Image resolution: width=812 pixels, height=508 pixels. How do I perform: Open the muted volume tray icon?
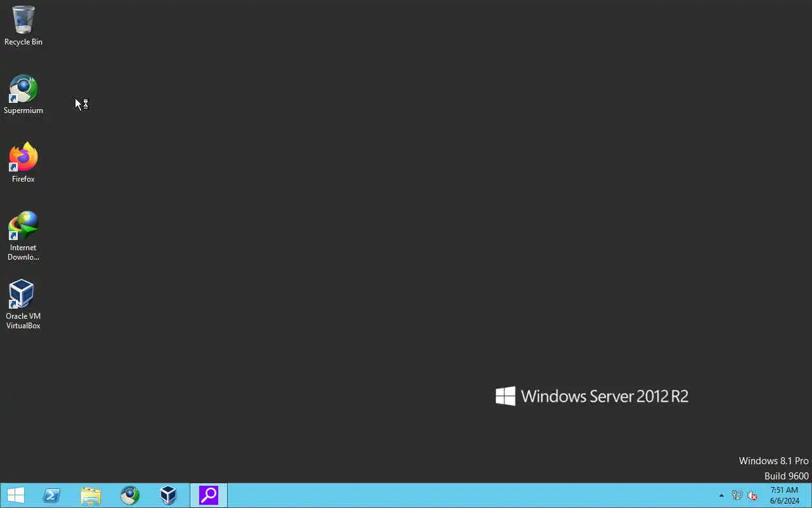point(752,495)
